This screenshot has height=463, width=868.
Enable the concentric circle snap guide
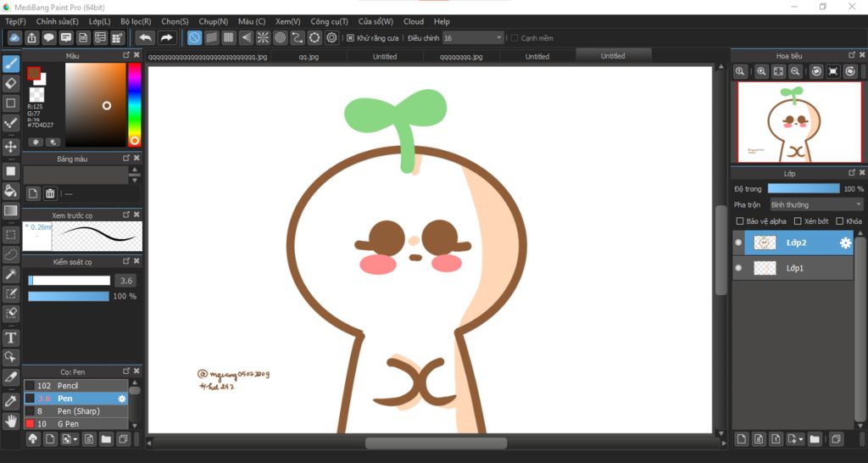pyautogui.click(x=280, y=37)
